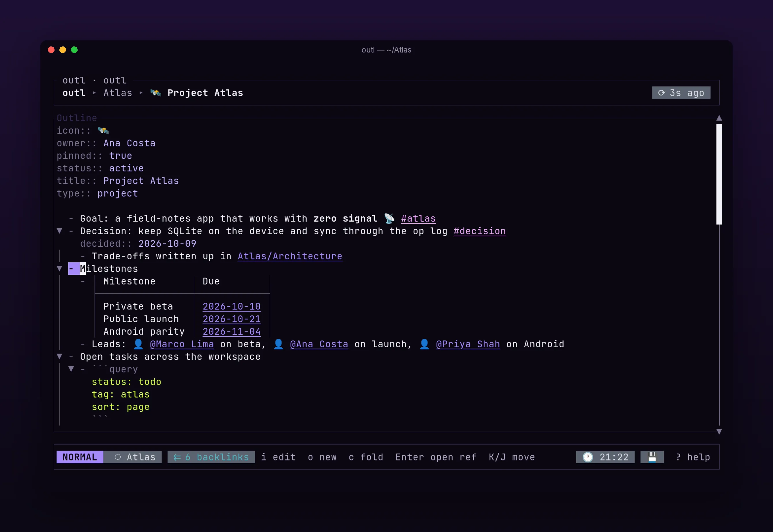
Task: Click the outline vertical scrollbar thumb
Action: pyautogui.click(x=719, y=174)
